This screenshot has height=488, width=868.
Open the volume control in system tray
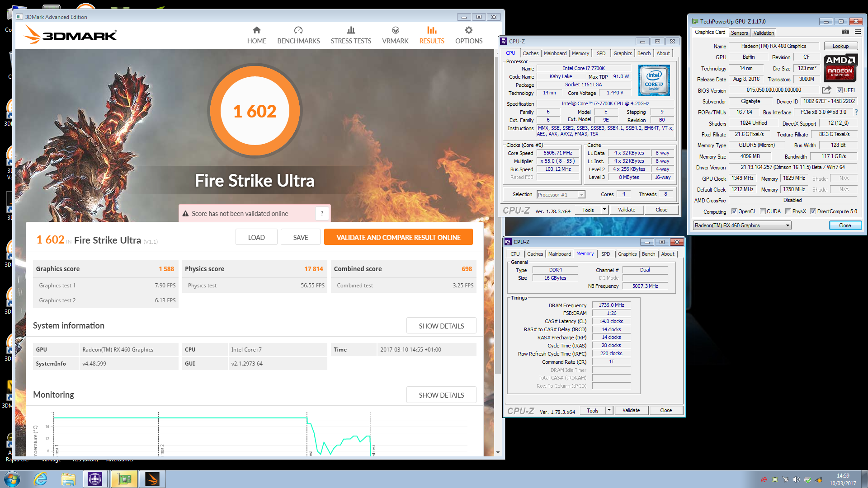797,479
